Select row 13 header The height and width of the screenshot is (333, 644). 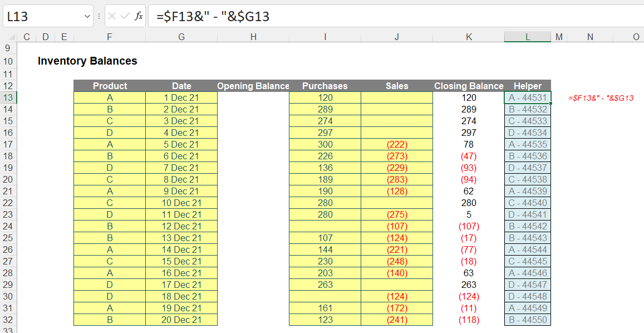point(8,97)
